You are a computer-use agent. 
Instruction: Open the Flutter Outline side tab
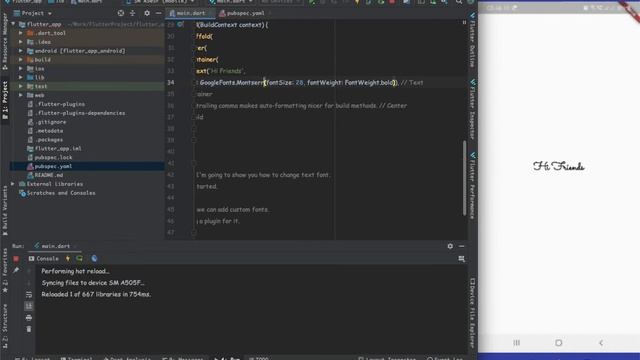pyautogui.click(x=472, y=40)
